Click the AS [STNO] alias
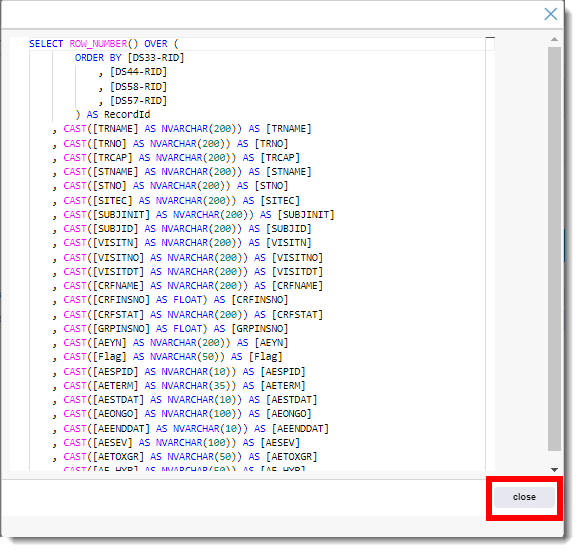 coord(263,186)
